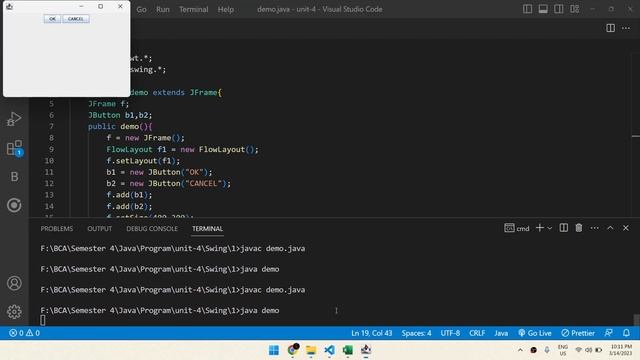Open editor more actions ellipsis
The width and height of the screenshot is (640, 360).
626,28
